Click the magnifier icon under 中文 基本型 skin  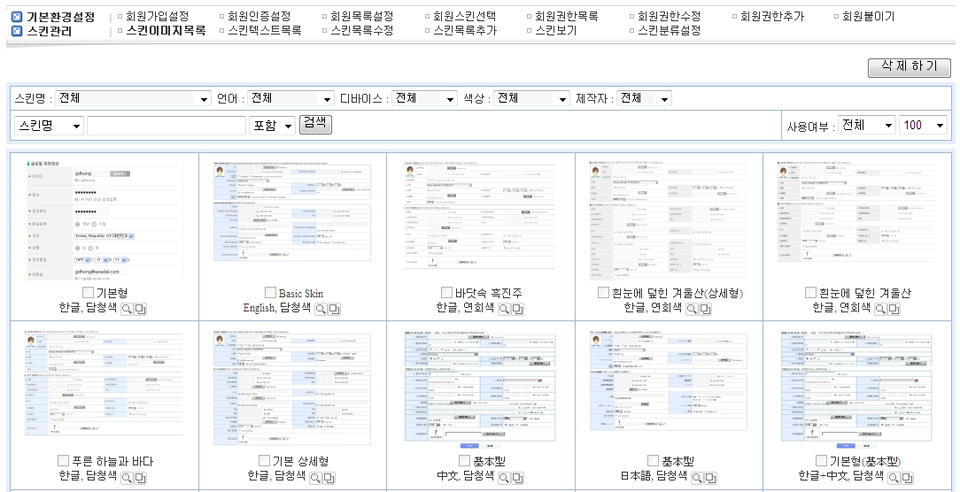pyautogui.click(x=505, y=478)
